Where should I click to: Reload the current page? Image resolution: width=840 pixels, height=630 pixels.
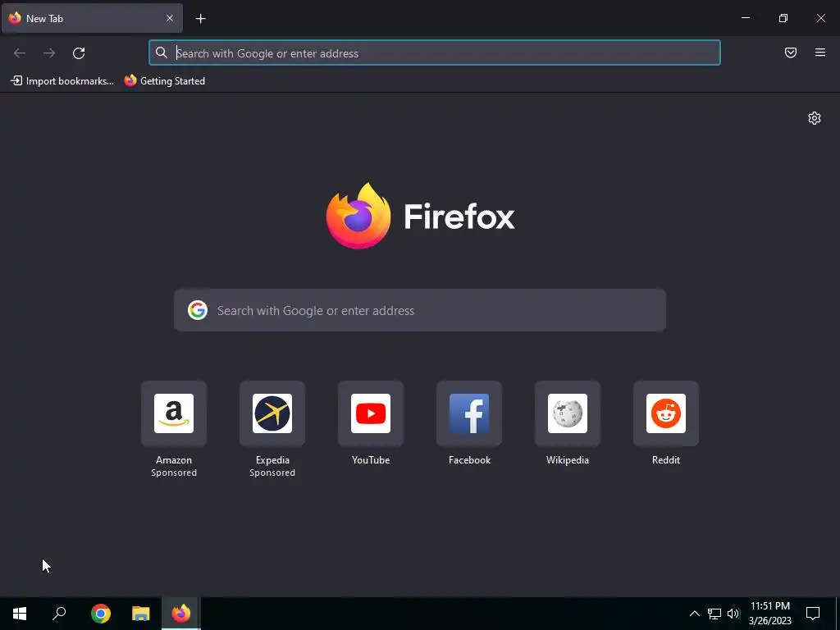pyautogui.click(x=79, y=52)
